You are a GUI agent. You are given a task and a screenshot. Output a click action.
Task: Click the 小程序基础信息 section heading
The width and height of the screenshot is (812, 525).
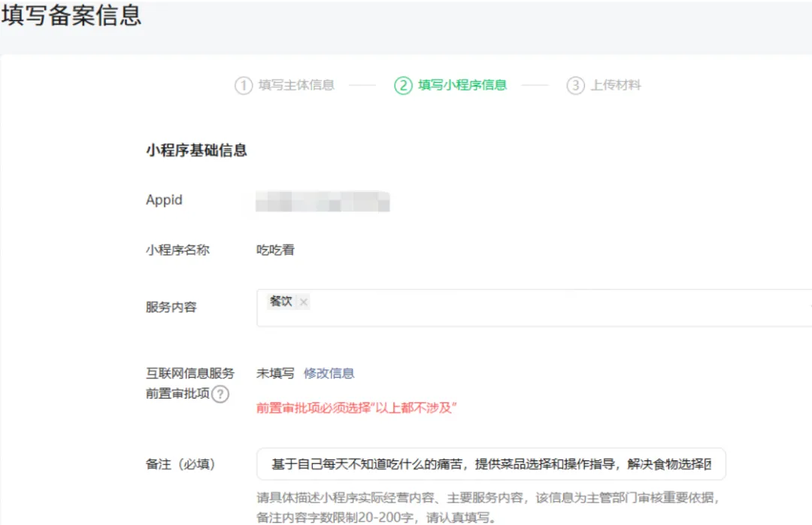[x=196, y=150]
